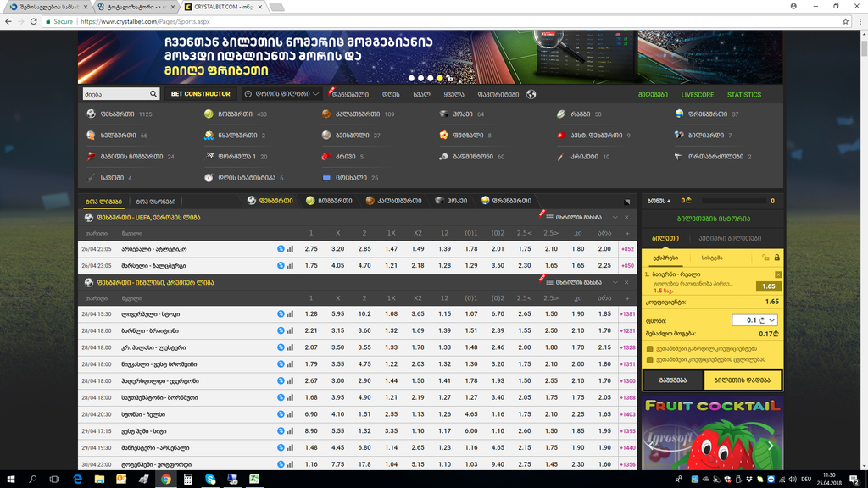Open the ბადმინტონი (badminton) category with 60 events

click(471, 157)
